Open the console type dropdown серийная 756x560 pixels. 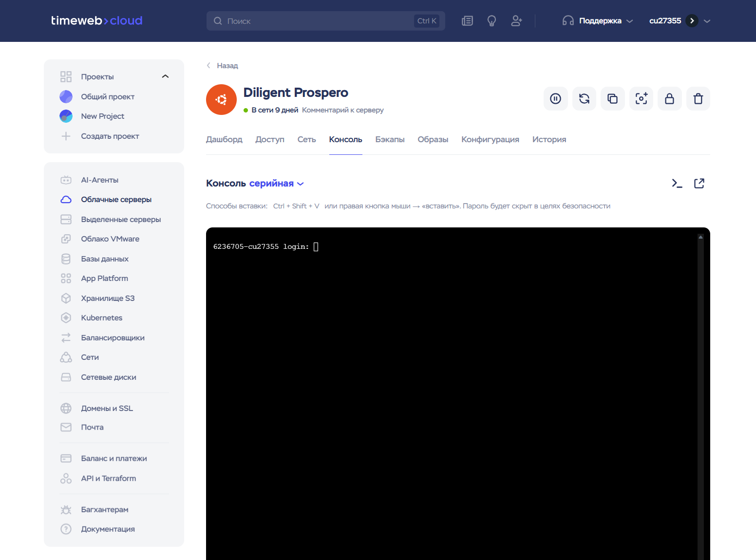tap(276, 184)
